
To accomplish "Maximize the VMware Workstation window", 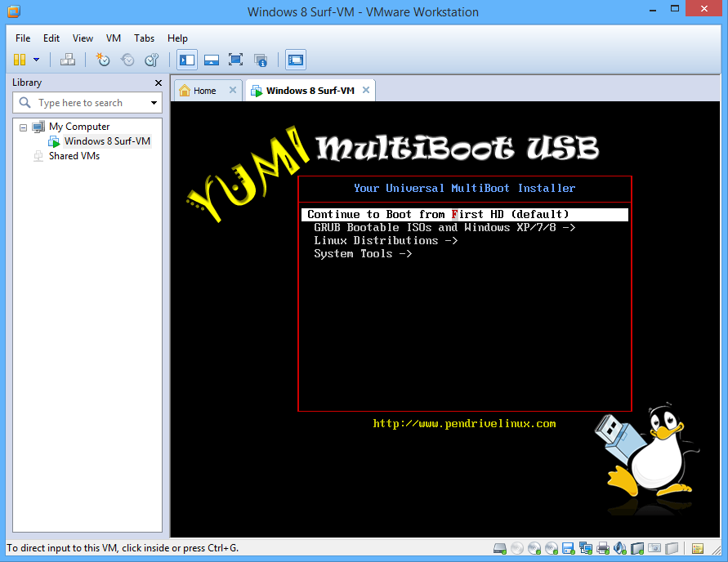I will (x=675, y=9).
